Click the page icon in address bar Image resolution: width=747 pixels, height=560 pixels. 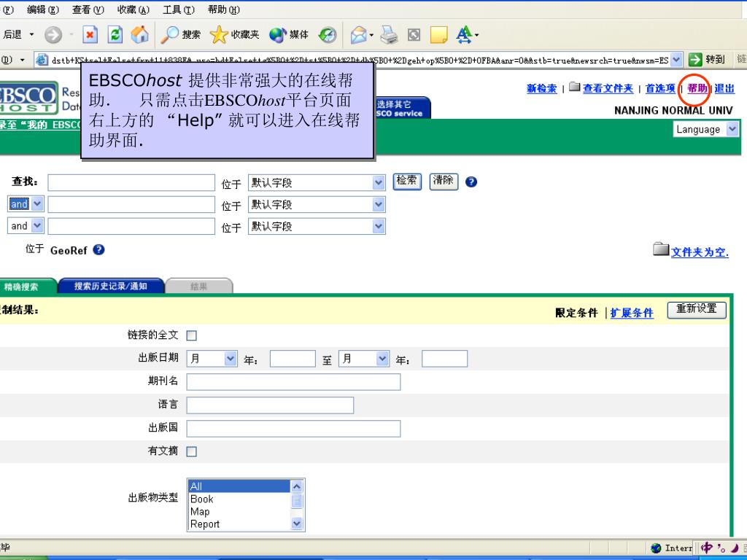point(42,60)
